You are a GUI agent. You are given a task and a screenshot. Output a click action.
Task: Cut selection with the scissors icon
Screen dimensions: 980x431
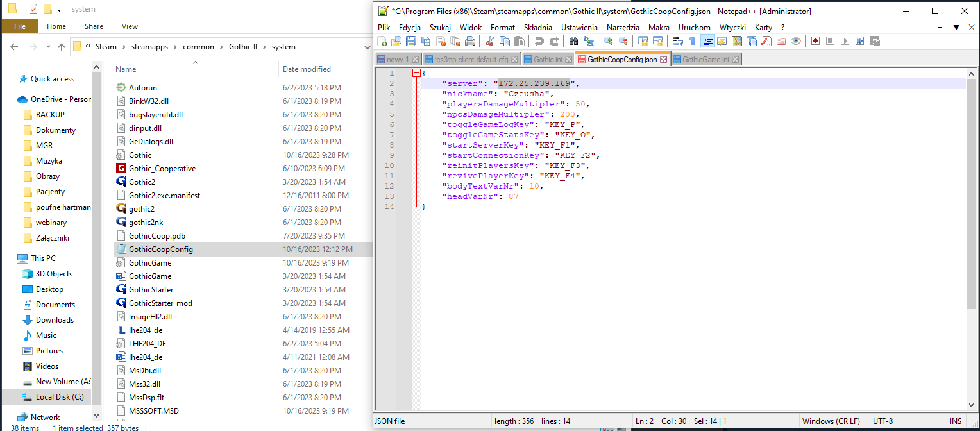pyautogui.click(x=490, y=41)
